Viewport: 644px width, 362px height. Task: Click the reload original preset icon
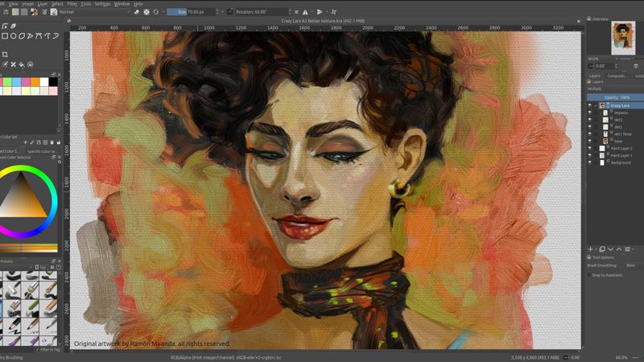[155, 12]
